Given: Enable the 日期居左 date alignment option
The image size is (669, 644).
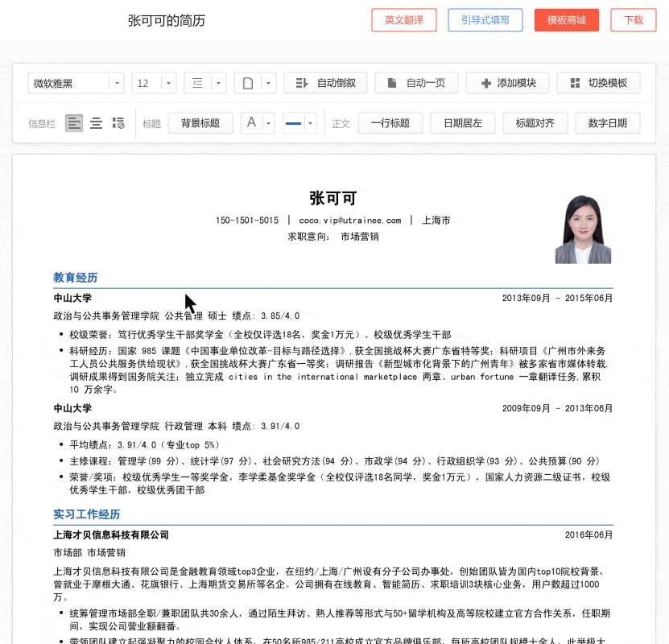Looking at the screenshot, I should pos(462,122).
